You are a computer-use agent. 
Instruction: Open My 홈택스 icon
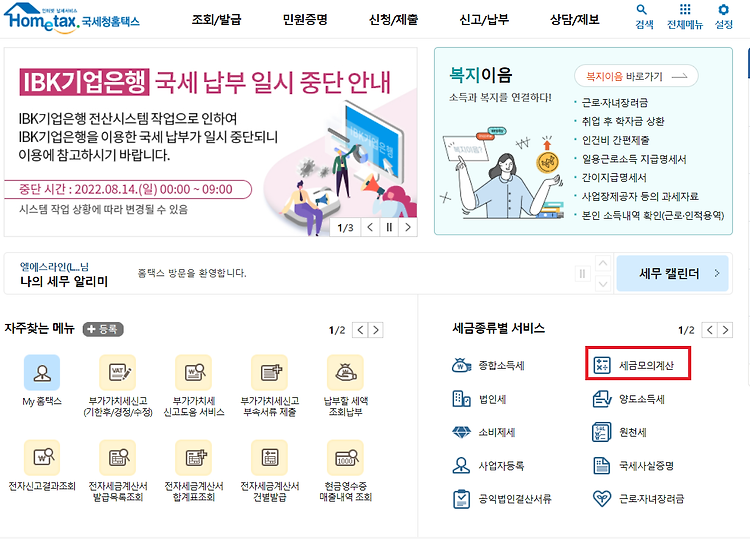[x=42, y=373]
